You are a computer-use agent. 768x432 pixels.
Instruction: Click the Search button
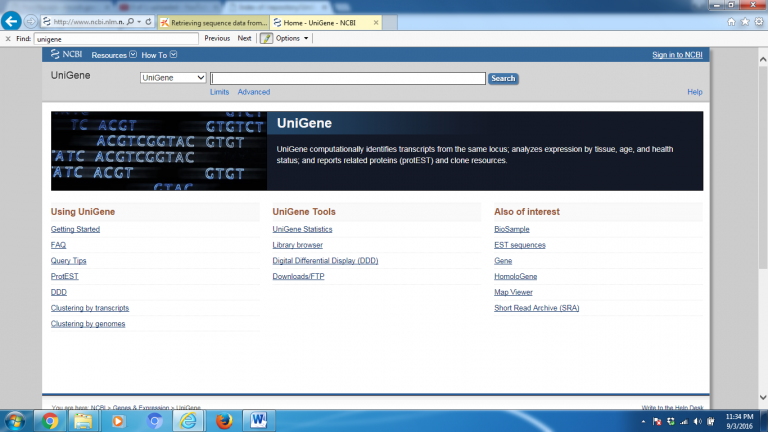(503, 78)
